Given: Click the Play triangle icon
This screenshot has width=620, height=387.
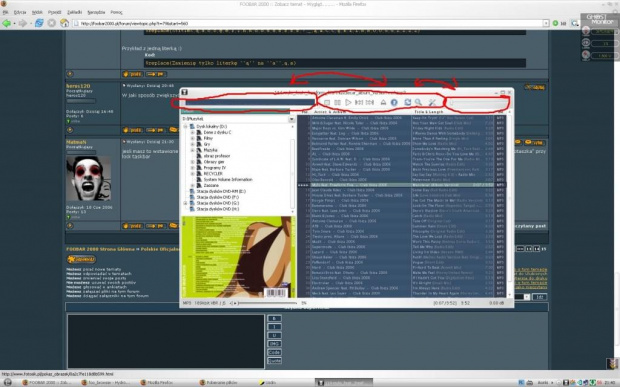Looking at the screenshot, I should (x=348, y=102).
